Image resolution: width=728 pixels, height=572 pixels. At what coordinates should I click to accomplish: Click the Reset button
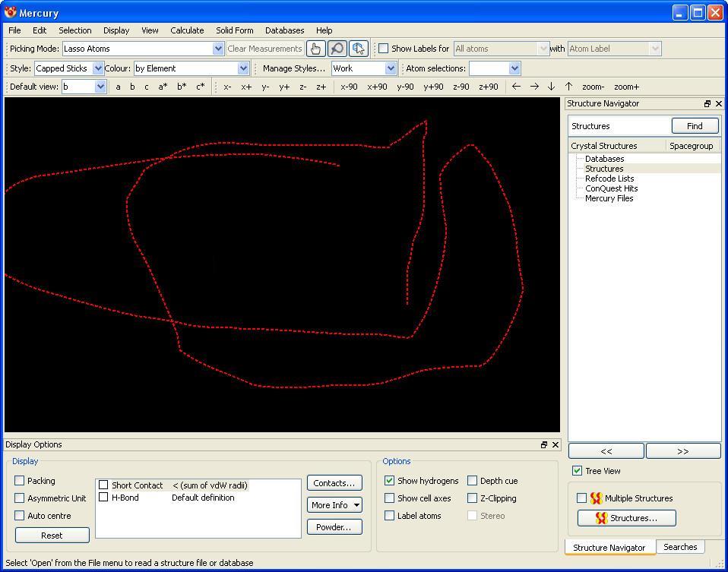coord(52,536)
